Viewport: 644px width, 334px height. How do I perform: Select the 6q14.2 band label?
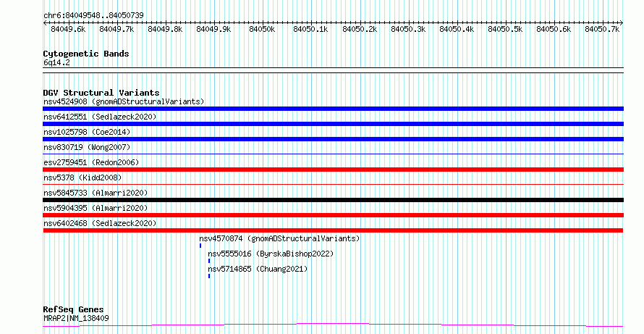pos(56,62)
